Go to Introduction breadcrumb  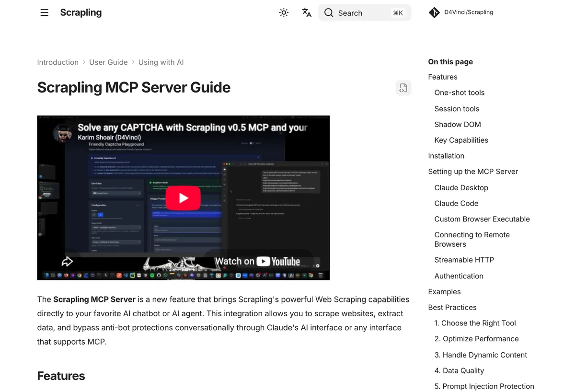(57, 62)
